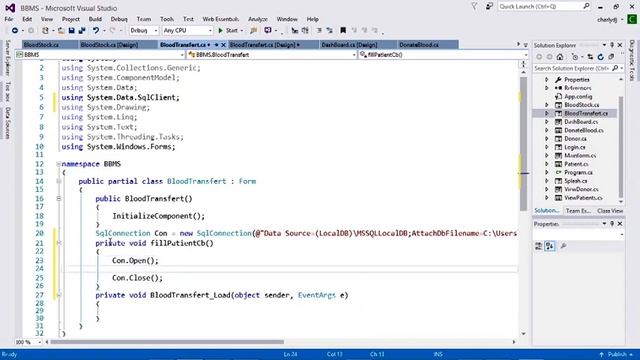Image resolution: width=640 pixels, height=360 pixels.
Task: Select ViewDonor.cs in Solution Explorer
Action: coord(581,189)
